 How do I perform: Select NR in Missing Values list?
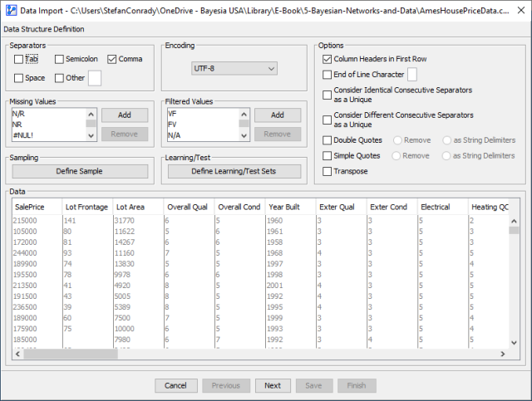[x=48, y=125]
